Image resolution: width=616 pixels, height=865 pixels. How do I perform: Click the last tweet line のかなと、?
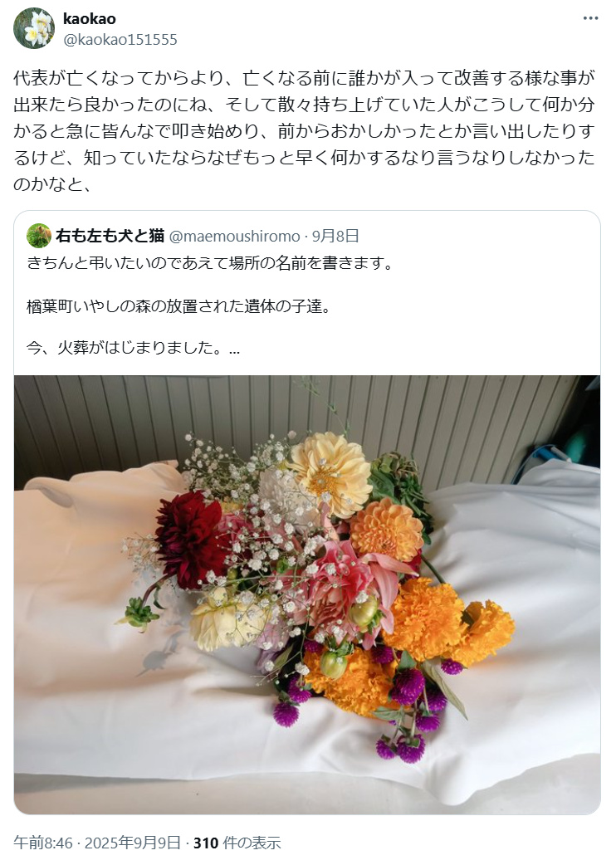pos(53,183)
